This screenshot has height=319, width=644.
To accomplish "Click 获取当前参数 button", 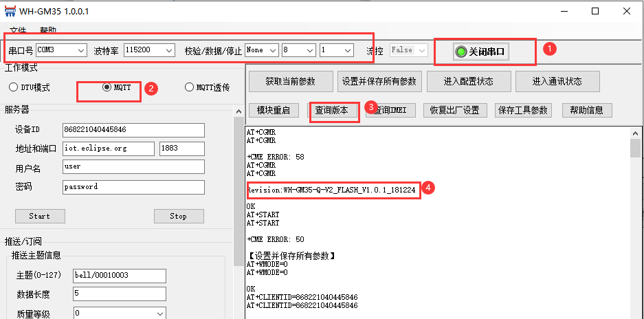I will coord(291,81).
